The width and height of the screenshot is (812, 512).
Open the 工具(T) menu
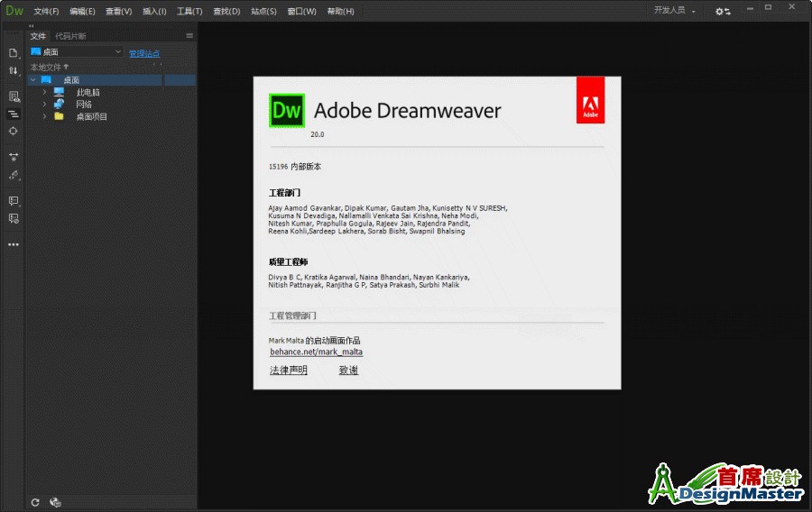pos(189,11)
